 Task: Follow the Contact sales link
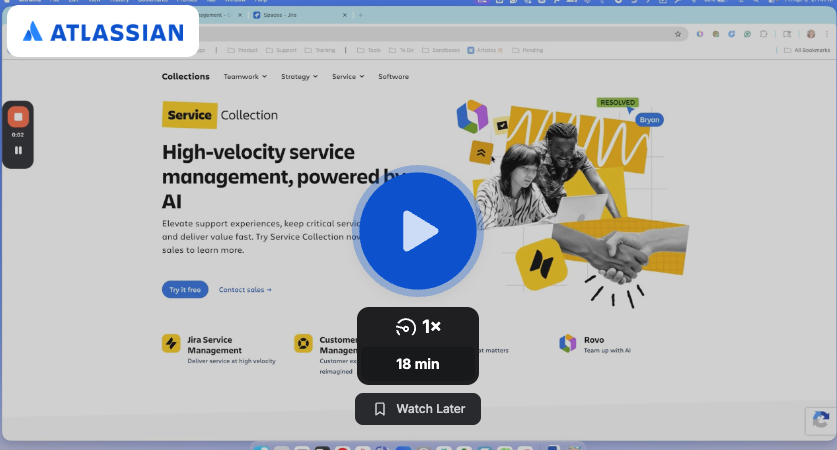tap(245, 289)
